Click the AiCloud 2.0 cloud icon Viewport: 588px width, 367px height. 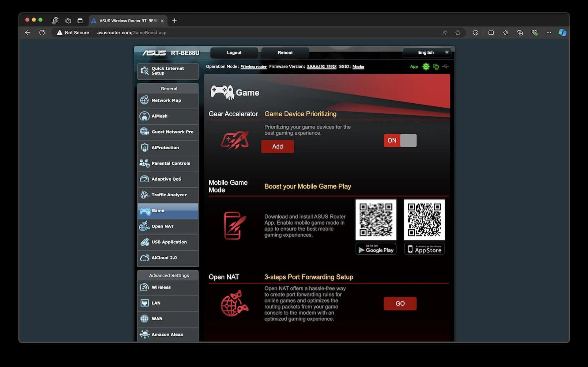(144, 258)
